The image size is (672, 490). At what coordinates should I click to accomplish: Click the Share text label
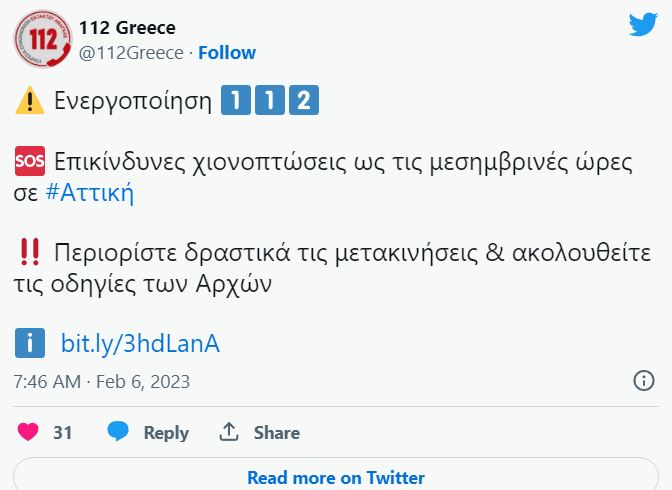(x=276, y=432)
